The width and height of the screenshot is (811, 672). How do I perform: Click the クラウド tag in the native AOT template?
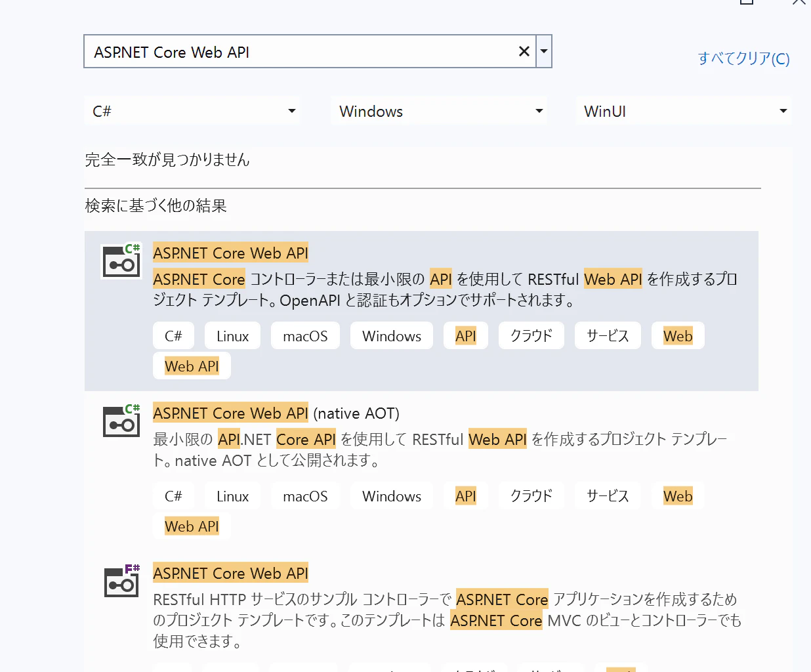tap(531, 495)
